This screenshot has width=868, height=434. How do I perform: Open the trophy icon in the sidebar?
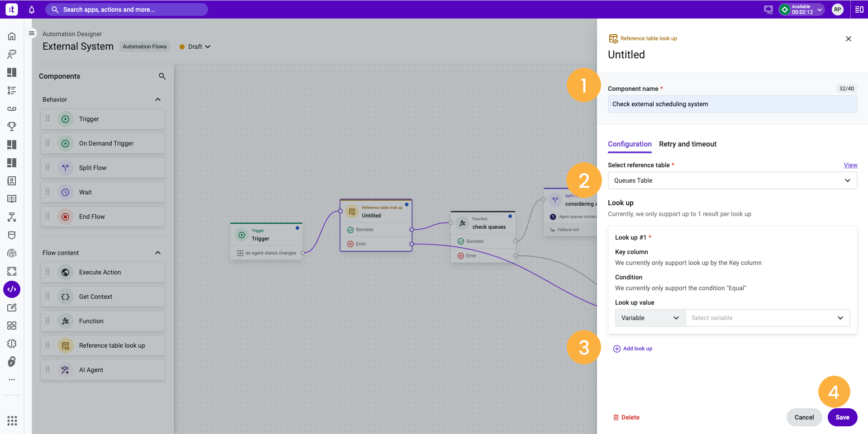(x=12, y=127)
